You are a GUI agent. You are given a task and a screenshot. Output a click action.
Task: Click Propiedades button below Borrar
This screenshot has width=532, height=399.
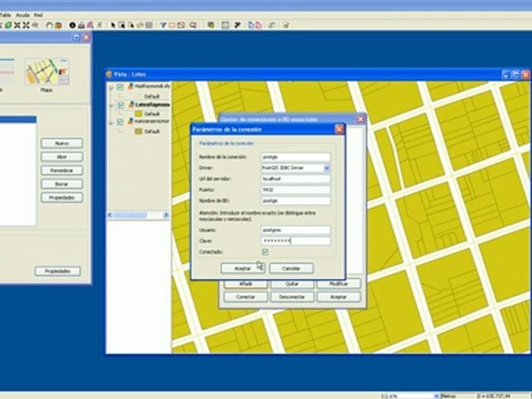coord(62,197)
